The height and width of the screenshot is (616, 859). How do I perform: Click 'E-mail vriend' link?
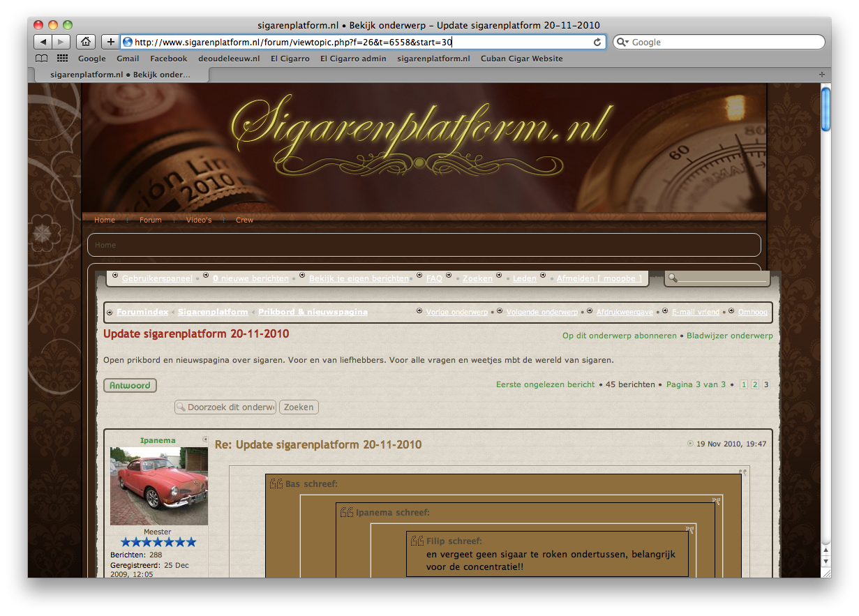click(x=696, y=312)
